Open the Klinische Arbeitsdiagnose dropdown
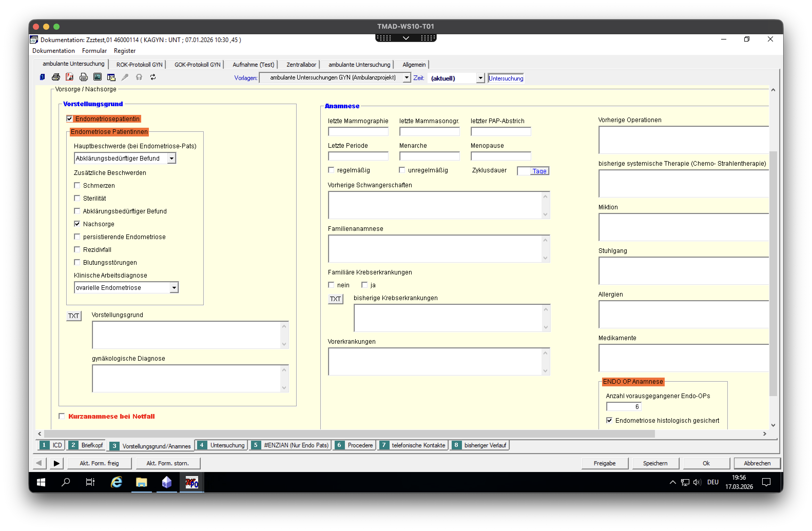This screenshot has height=531, width=812. coord(174,288)
